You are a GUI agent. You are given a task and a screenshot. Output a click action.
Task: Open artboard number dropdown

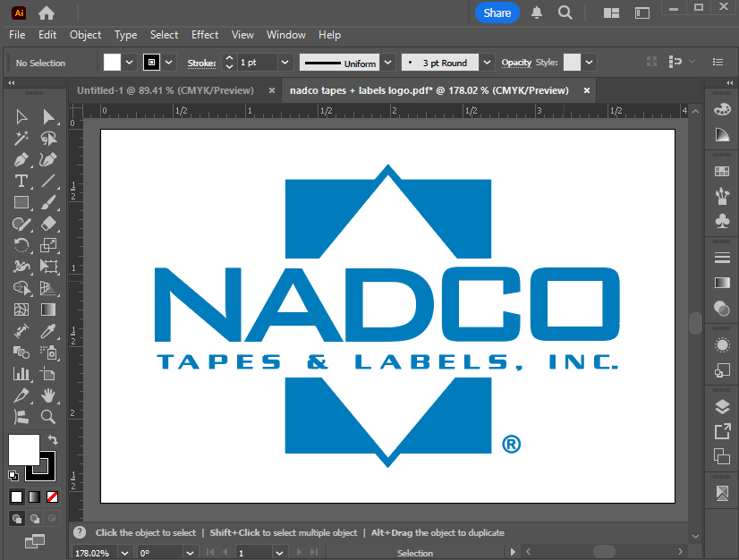(279, 553)
